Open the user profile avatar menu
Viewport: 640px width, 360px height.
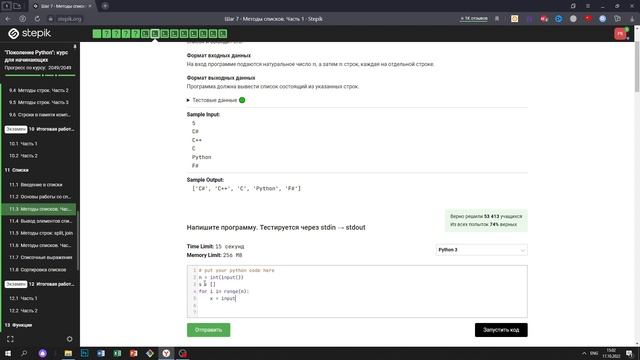point(620,33)
